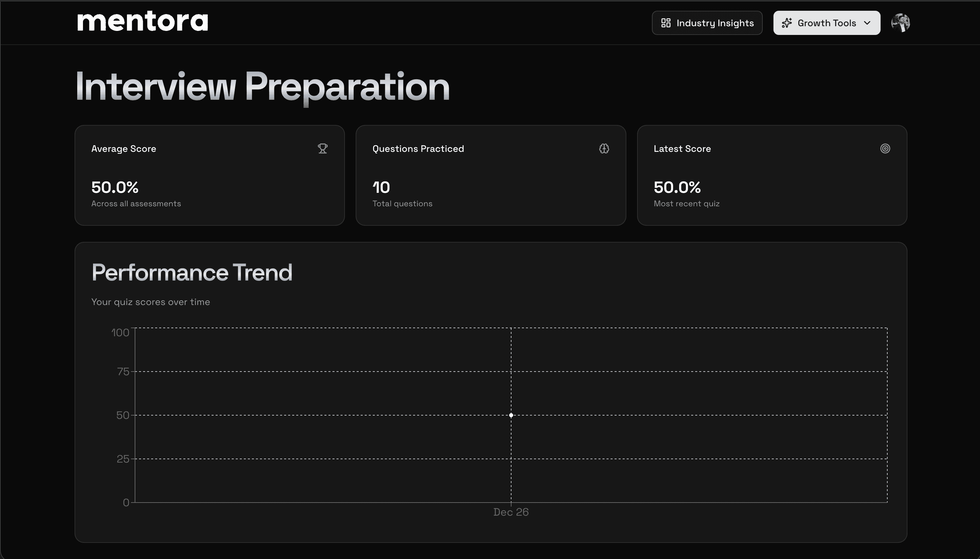Click the Industry Insights grid icon

[666, 23]
